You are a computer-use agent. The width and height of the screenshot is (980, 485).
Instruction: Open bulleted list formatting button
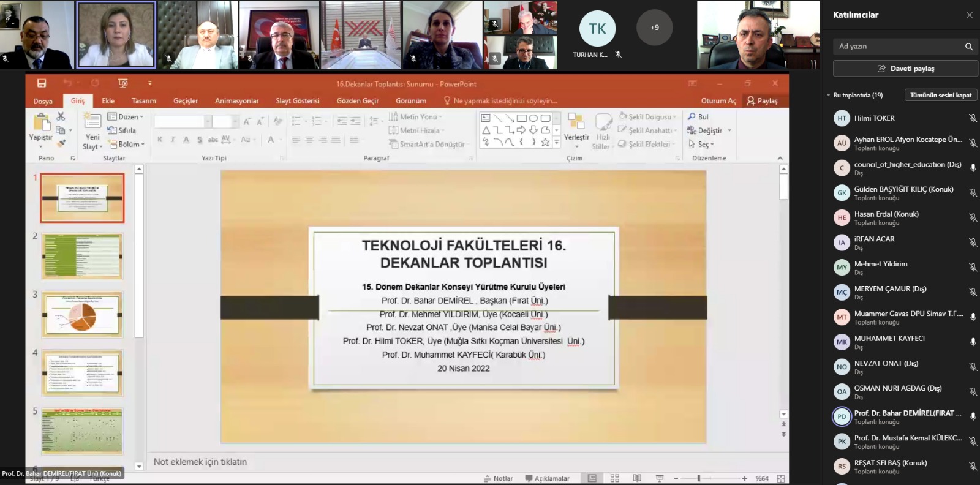pos(298,121)
